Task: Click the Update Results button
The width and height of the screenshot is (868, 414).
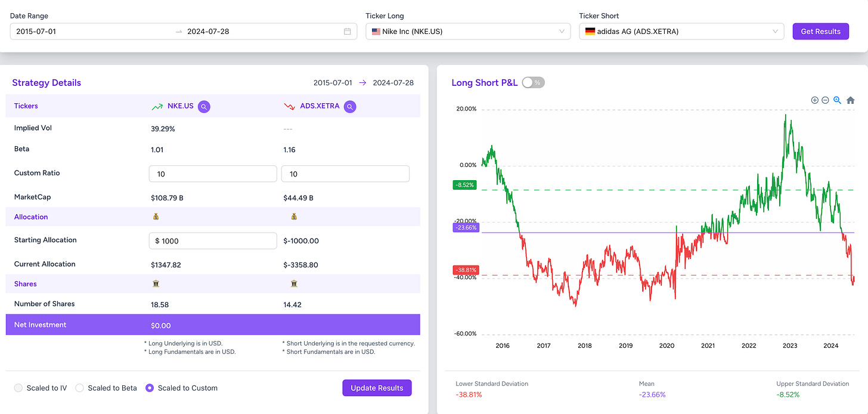Action: (377, 388)
